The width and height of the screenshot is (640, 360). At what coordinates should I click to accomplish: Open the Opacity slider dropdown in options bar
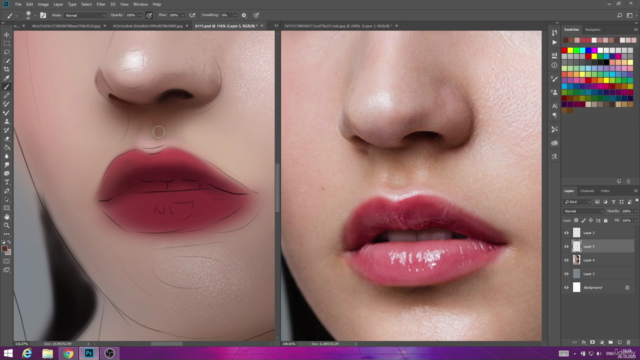(140, 15)
